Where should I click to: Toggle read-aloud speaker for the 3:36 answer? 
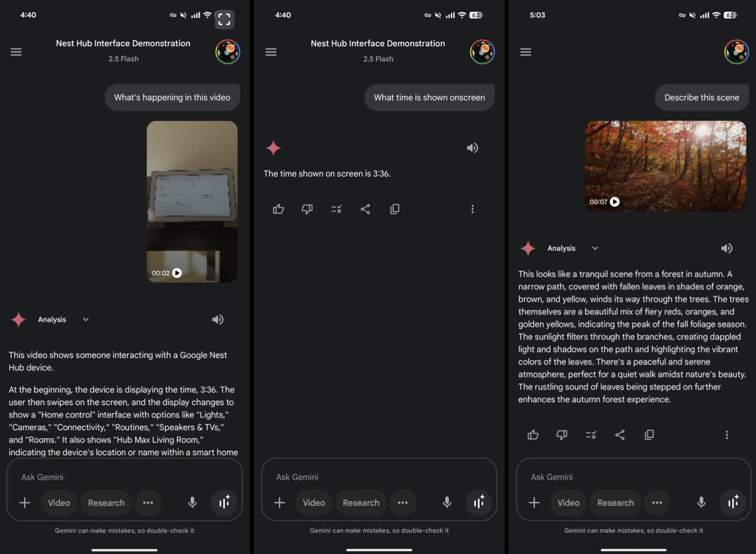pyautogui.click(x=472, y=148)
